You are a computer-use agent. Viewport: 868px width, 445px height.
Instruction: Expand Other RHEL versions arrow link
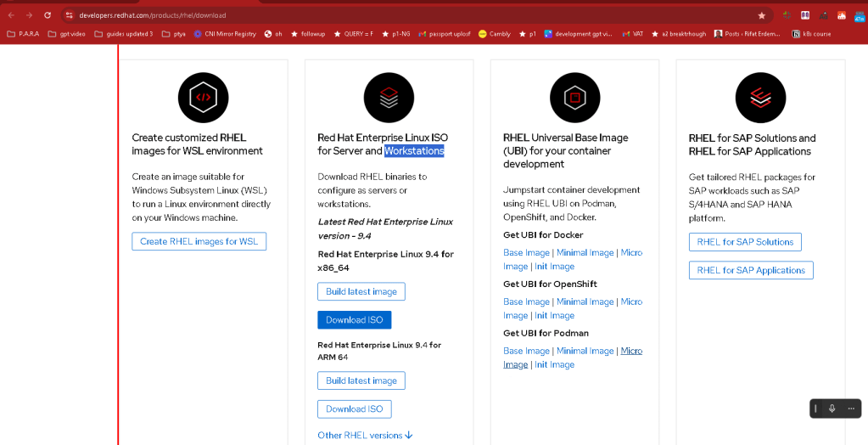point(366,435)
